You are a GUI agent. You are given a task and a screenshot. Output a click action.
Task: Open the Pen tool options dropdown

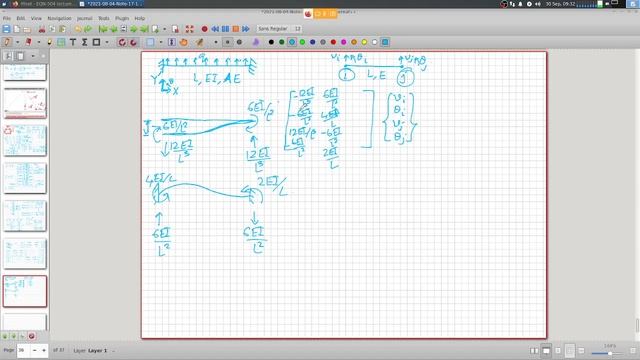coord(17,42)
